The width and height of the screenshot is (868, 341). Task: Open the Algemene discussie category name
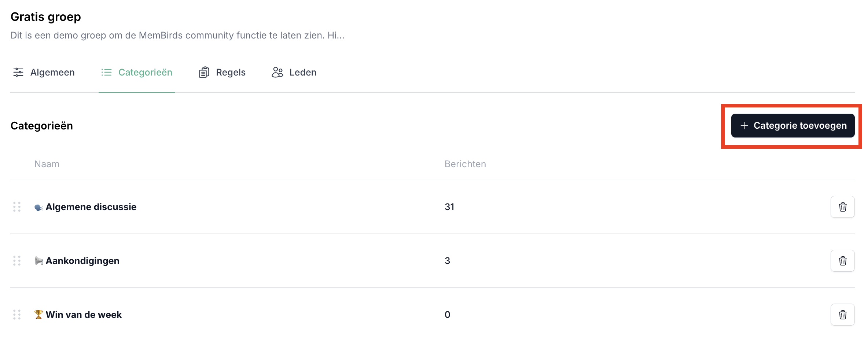click(91, 207)
